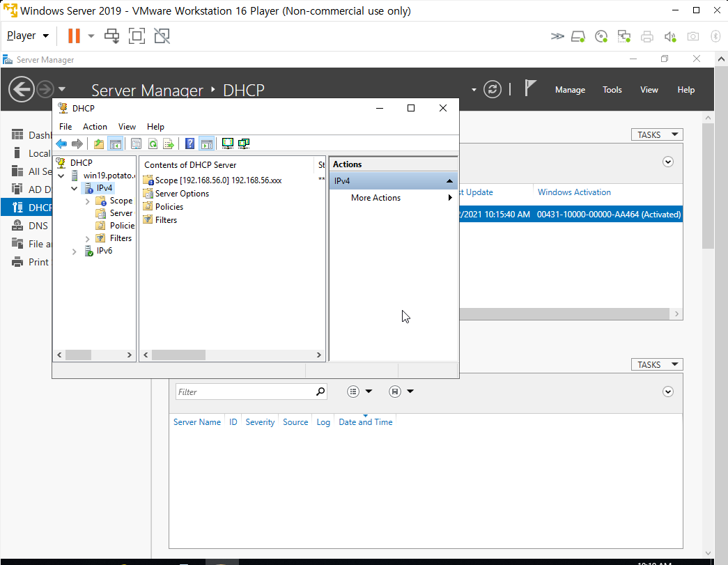
Task: Select the IPv6 node in tree
Action: [104, 251]
